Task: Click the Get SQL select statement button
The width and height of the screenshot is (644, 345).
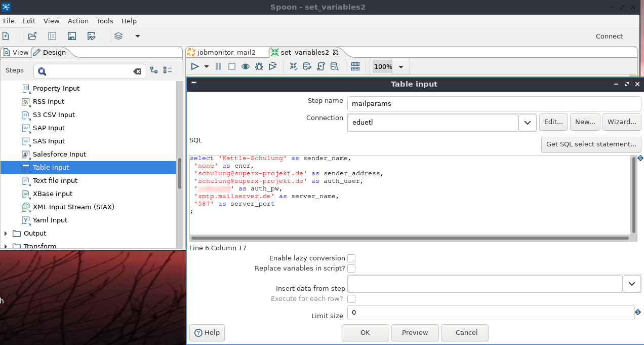Action: coord(591,144)
